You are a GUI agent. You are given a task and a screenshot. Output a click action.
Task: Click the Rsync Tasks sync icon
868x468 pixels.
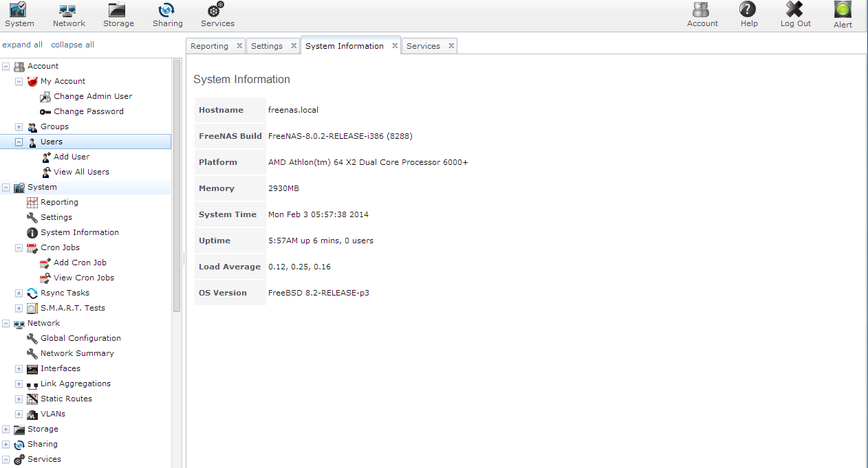(32, 293)
